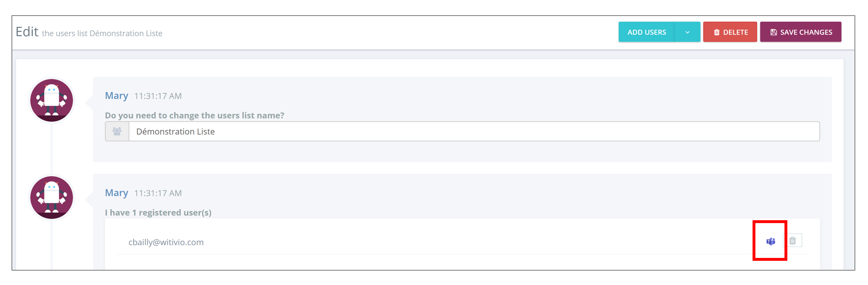Click Mary's robot avatar beside registered users message
Screen dimensions: 868x285
(x=52, y=197)
